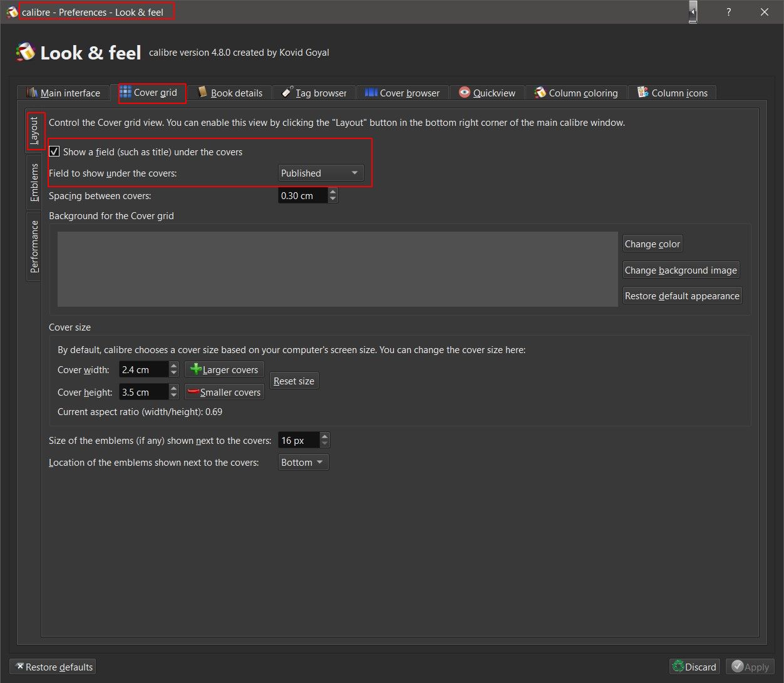Click the Restore defaults button
The height and width of the screenshot is (683, 784).
pos(53,667)
